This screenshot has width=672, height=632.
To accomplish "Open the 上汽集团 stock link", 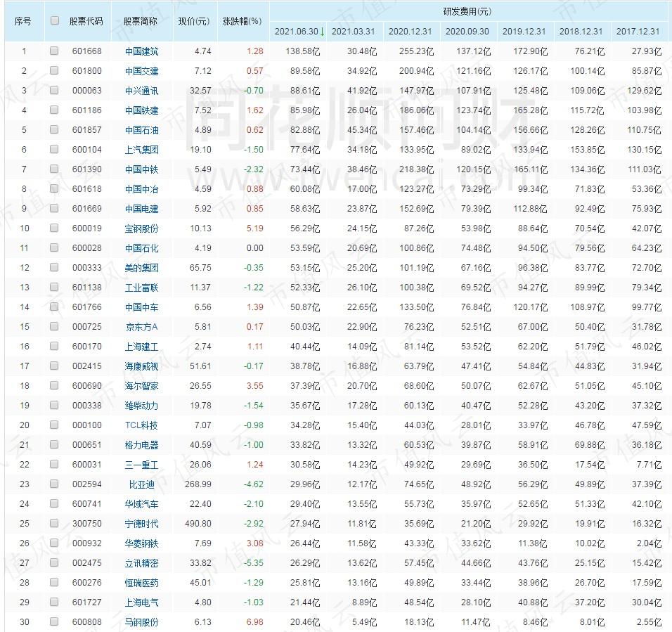I will [141, 150].
